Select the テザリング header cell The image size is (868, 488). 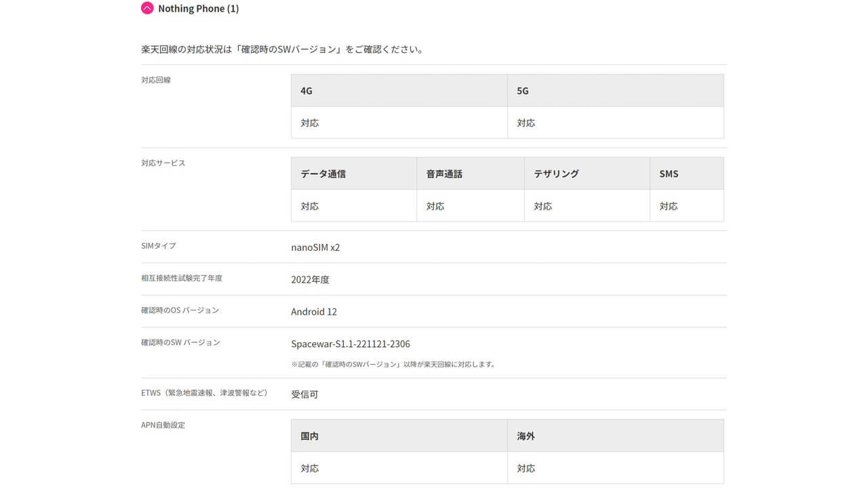click(556, 174)
